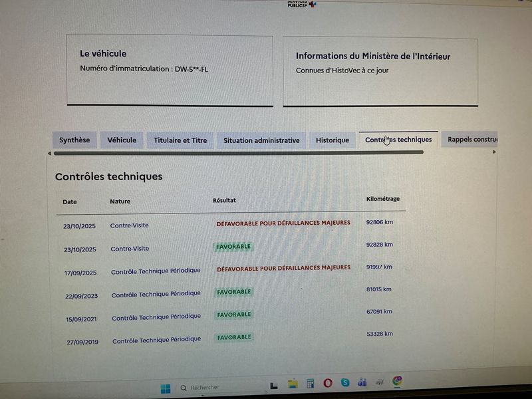Click Contre-Visite in the 92828 km row
The image size is (532, 399).
tap(130, 249)
